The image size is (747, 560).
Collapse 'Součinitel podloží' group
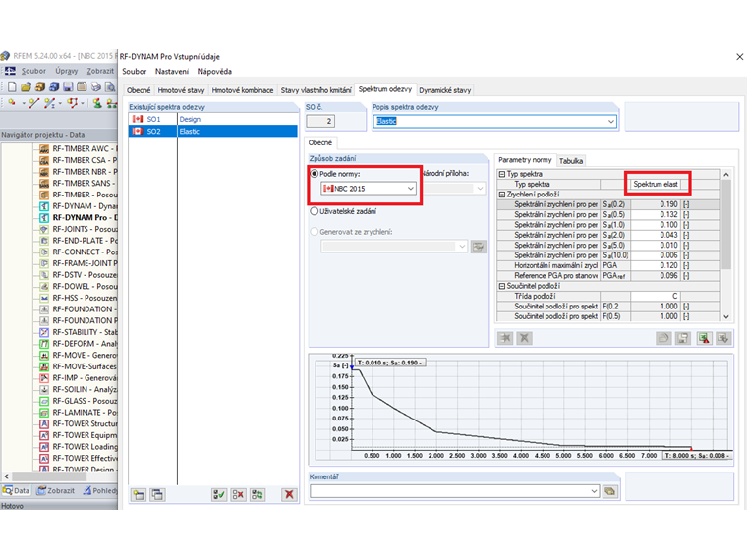[x=501, y=286]
